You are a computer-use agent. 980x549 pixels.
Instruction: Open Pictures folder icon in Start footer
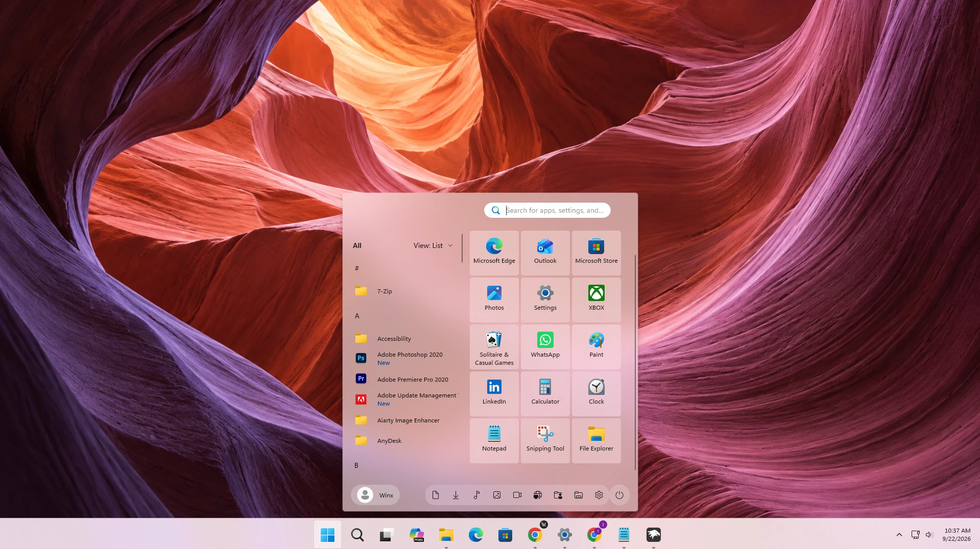pos(497,495)
